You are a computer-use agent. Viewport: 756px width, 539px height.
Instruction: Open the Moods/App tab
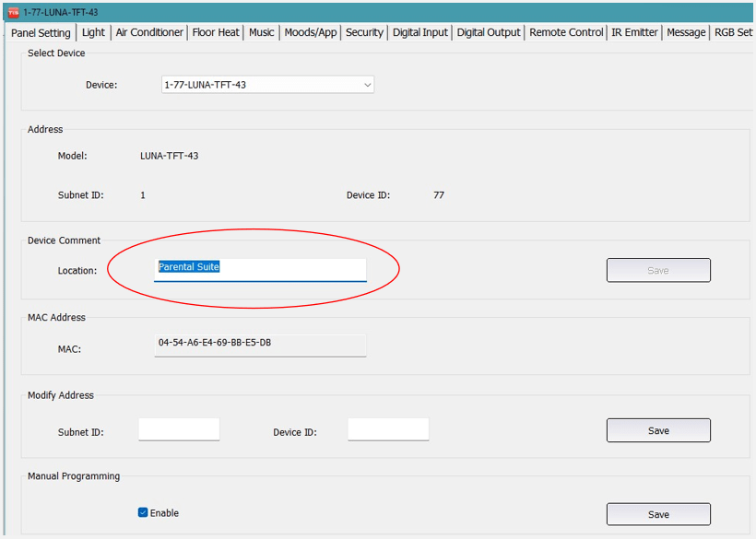(x=311, y=32)
